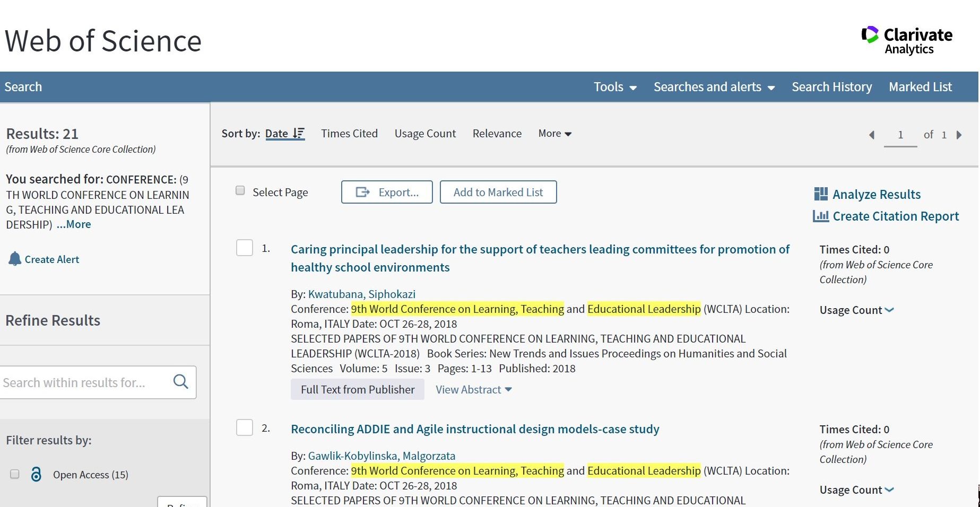Select result 1 checkbox
The height and width of the screenshot is (507, 980).
245,248
